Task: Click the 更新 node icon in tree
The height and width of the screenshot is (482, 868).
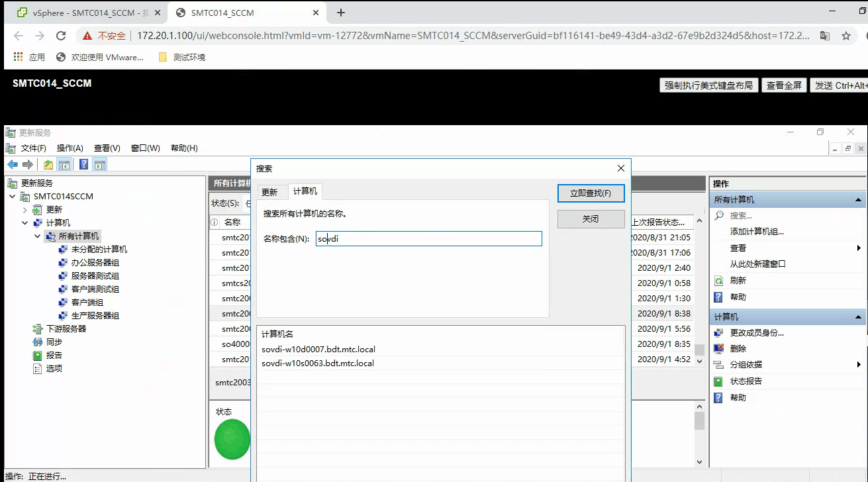Action: (x=38, y=209)
